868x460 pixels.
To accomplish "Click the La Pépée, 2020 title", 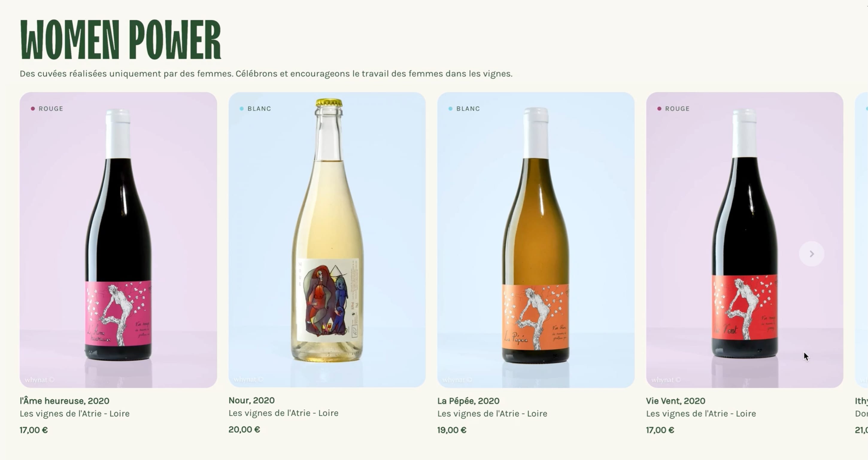I will [x=468, y=401].
